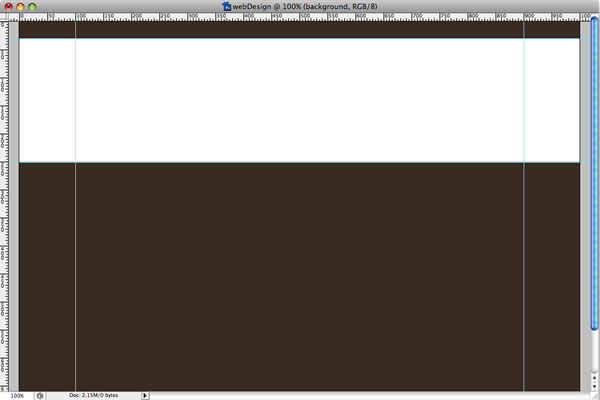600x400 pixels.
Task: Click the horizontal ruler at the top
Action: point(300,17)
